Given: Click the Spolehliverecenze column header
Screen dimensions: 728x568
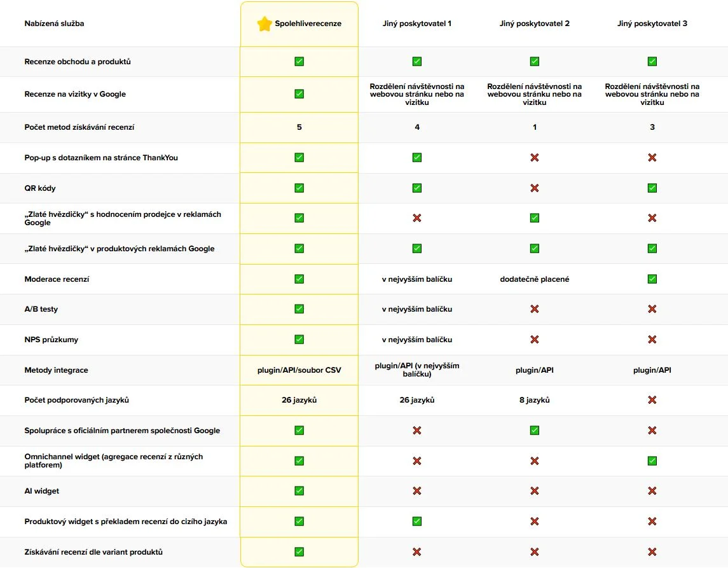Looking at the screenshot, I should [x=308, y=24].
